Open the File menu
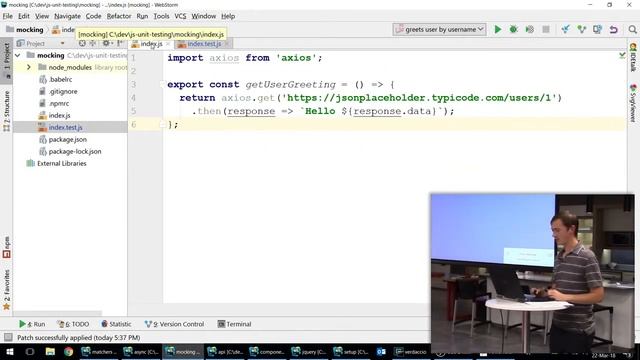This screenshot has height=360, width=640. coord(8,16)
